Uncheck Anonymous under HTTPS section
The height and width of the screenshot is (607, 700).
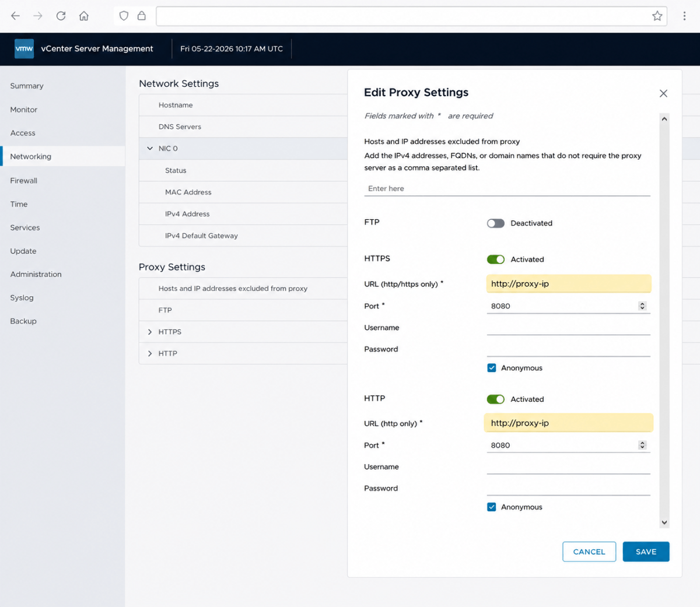[x=492, y=368]
